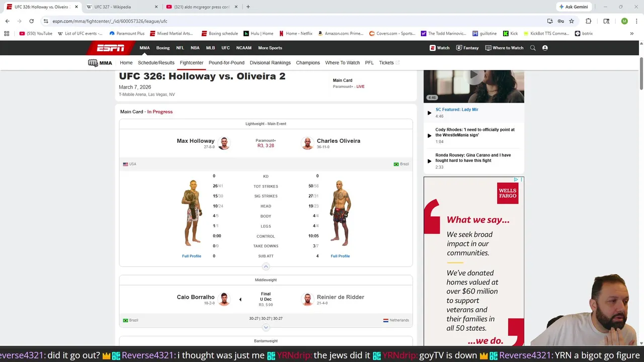Go to the Boxing section
Screen dimensions: 644x362
(163, 48)
